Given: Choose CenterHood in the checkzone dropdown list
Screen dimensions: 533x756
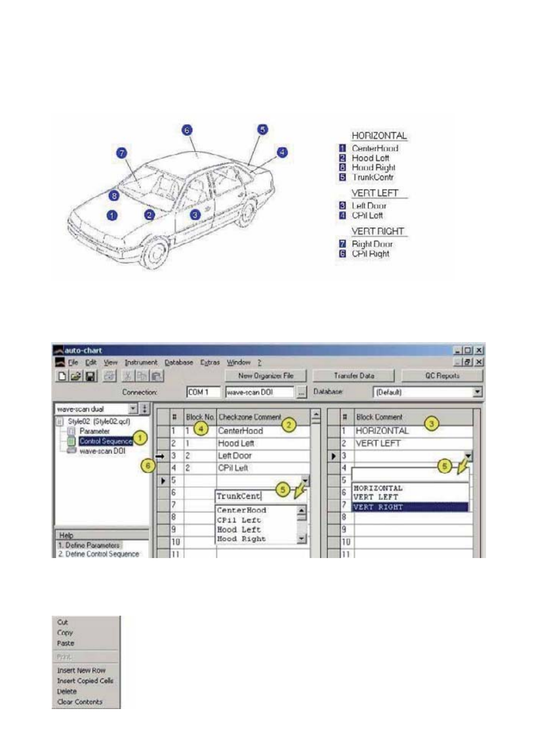Looking at the screenshot, I should click(256, 510).
